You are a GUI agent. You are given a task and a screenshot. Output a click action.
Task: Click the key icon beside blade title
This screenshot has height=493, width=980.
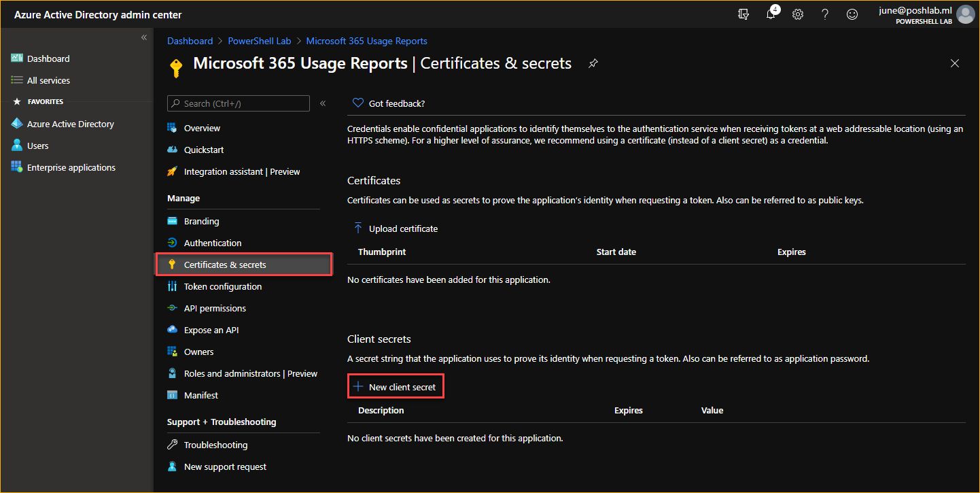(x=176, y=69)
